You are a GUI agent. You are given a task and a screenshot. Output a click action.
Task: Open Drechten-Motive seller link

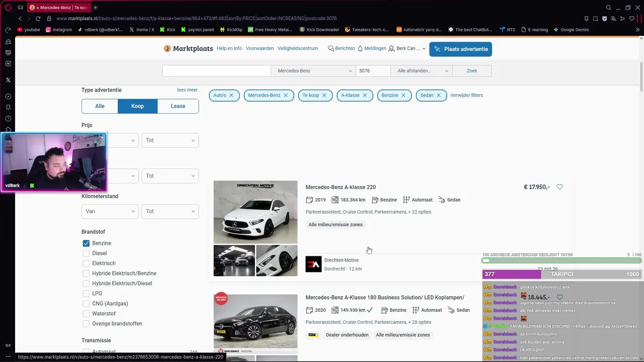342,260
